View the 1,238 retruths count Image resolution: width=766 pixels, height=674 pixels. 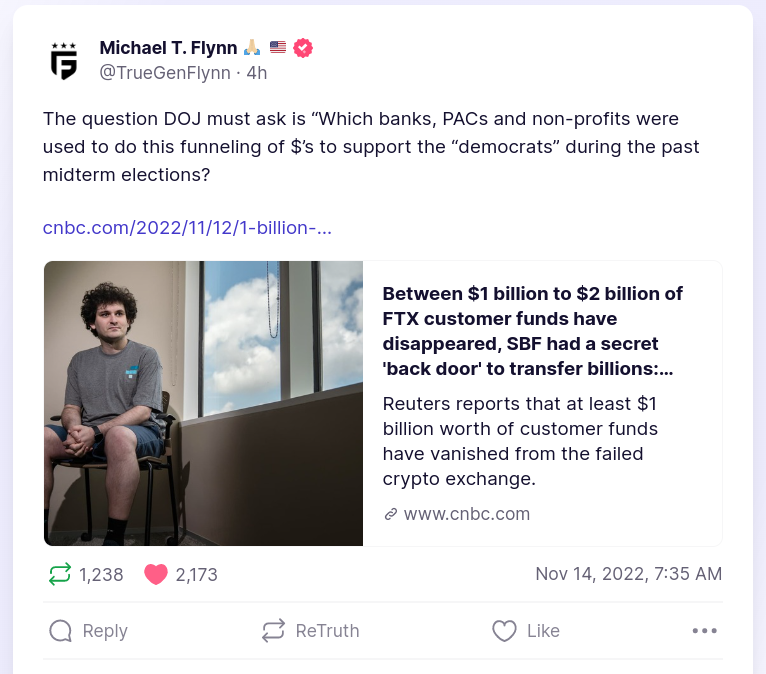tap(101, 575)
